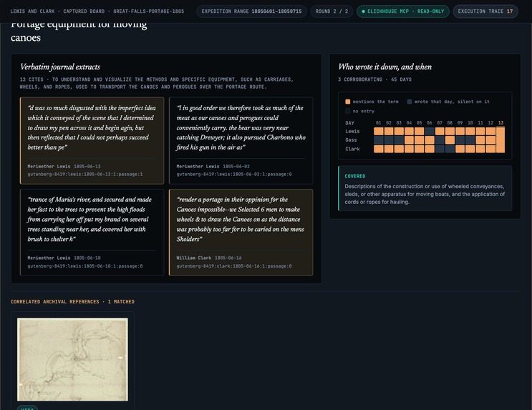Click citation gutenberg-8419:lewis:1805-06-10:1:passage:0
This screenshot has width=532, height=410.
85,266
